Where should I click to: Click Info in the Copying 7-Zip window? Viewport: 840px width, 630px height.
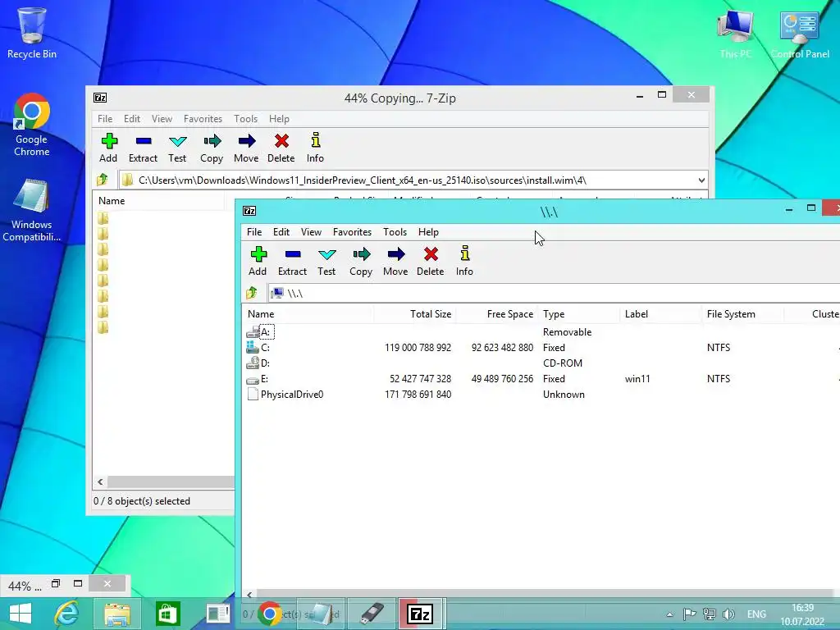coord(315,148)
